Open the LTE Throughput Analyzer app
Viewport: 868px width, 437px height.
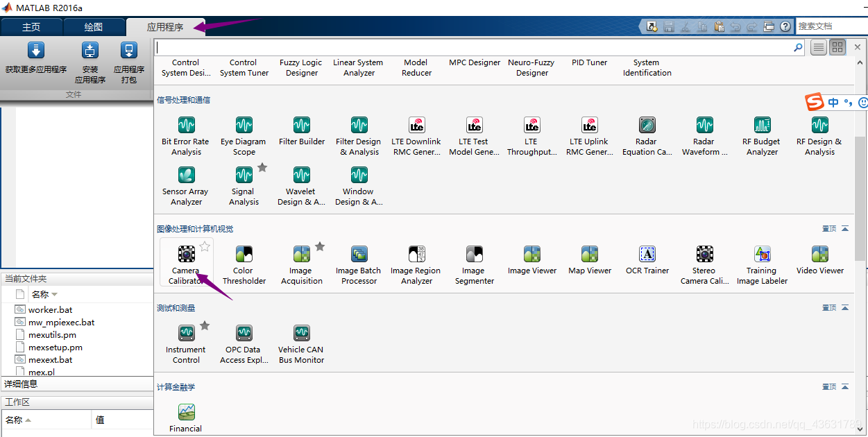(532, 135)
